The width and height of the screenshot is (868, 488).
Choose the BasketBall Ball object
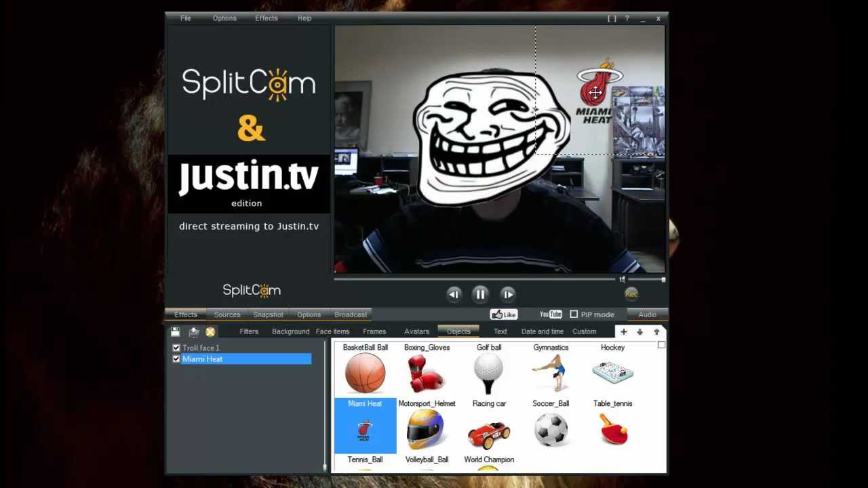point(365,368)
